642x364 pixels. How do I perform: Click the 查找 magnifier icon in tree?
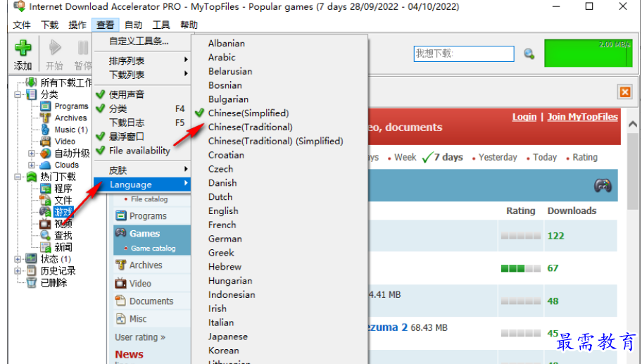(46, 235)
